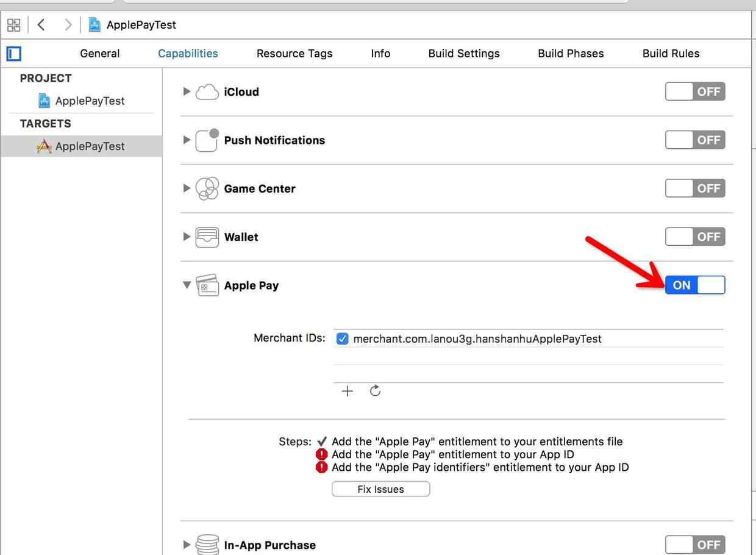Expand the Wallet section
The width and height of the screenshot is (756, 555).
pos(187,237)
